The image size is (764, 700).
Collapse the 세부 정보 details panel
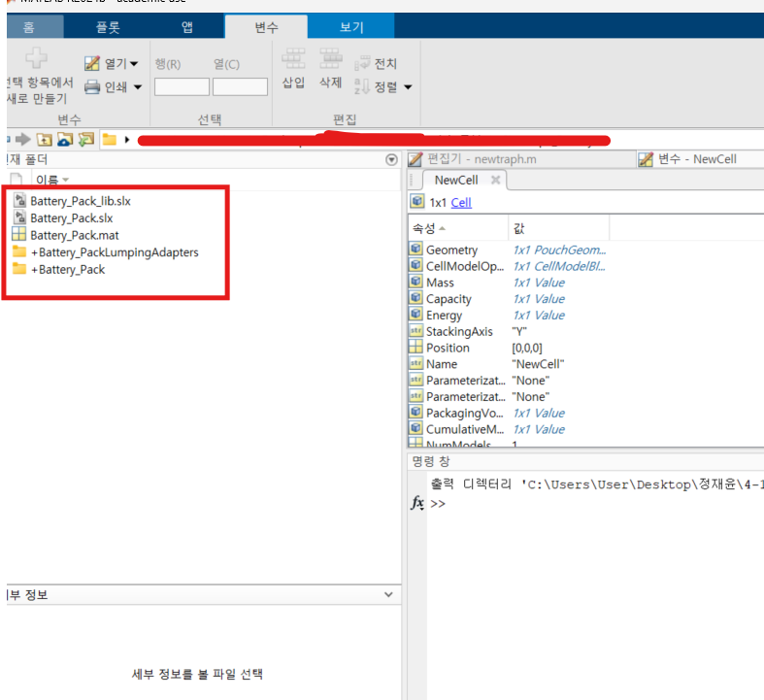tap(388, 594)
